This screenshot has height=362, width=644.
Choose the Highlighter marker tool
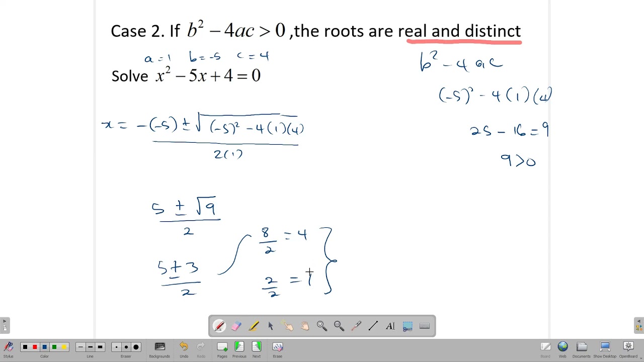pos(254,326)
